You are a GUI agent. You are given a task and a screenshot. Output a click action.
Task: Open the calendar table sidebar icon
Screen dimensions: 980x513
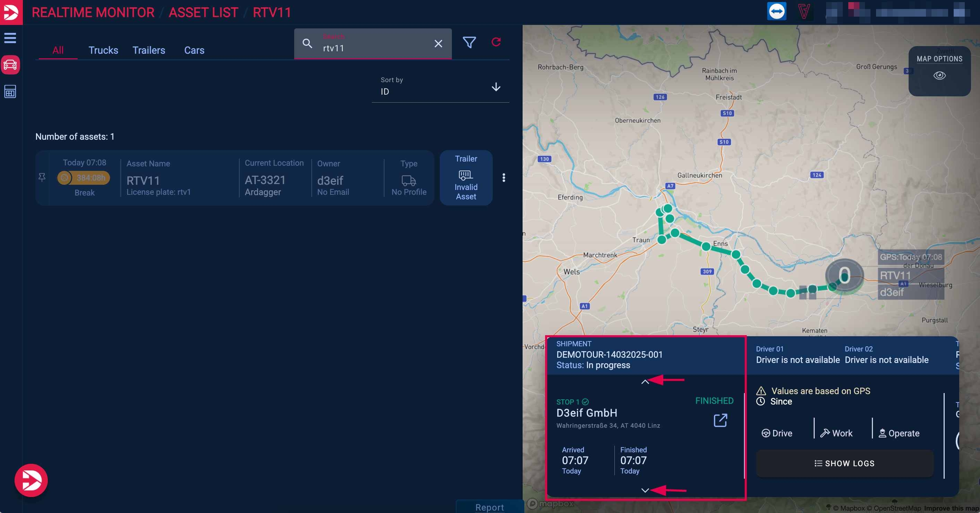[x=10, y=92]
